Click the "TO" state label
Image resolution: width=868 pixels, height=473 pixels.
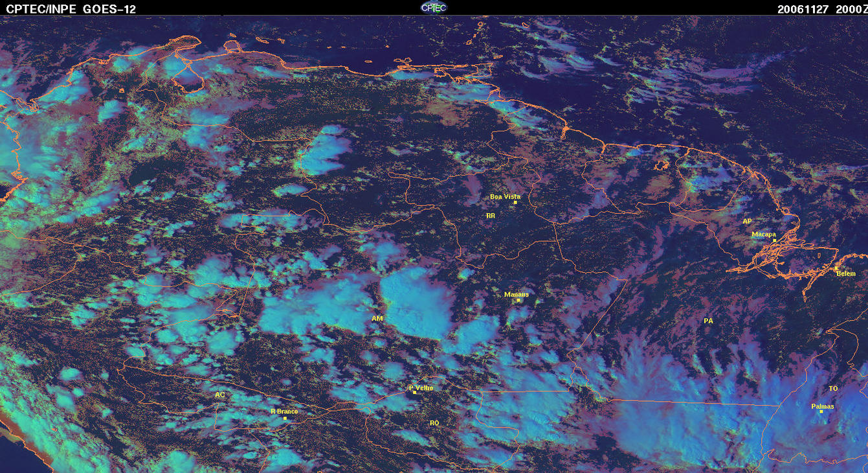833,388
